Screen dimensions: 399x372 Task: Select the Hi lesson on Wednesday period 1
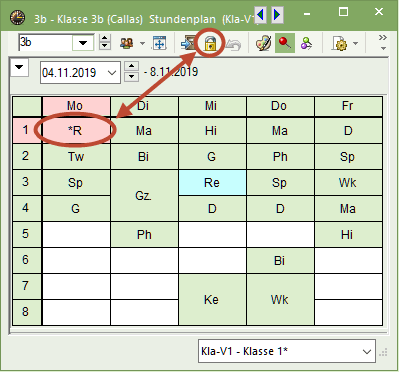coord(212,130)
